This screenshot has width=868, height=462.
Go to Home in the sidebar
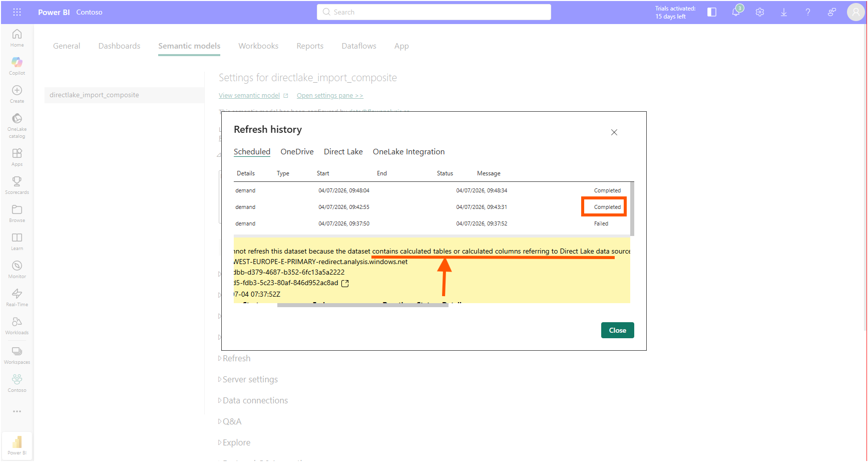(x=17, y=38)
